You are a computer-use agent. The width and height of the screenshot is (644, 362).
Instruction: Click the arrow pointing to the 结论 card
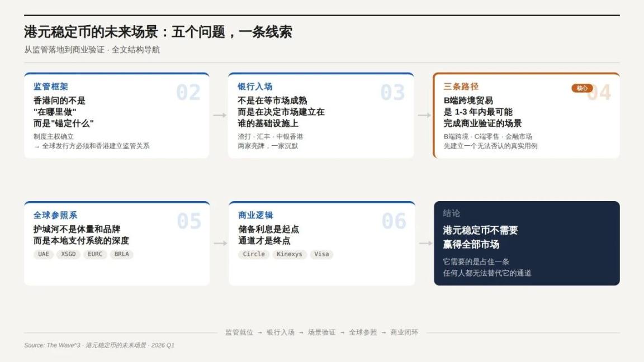(425, 243)
